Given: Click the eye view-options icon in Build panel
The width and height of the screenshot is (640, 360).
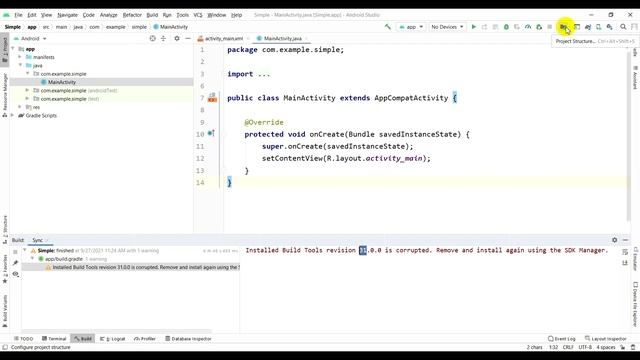Looking at the screenshot, I should 16,274.
